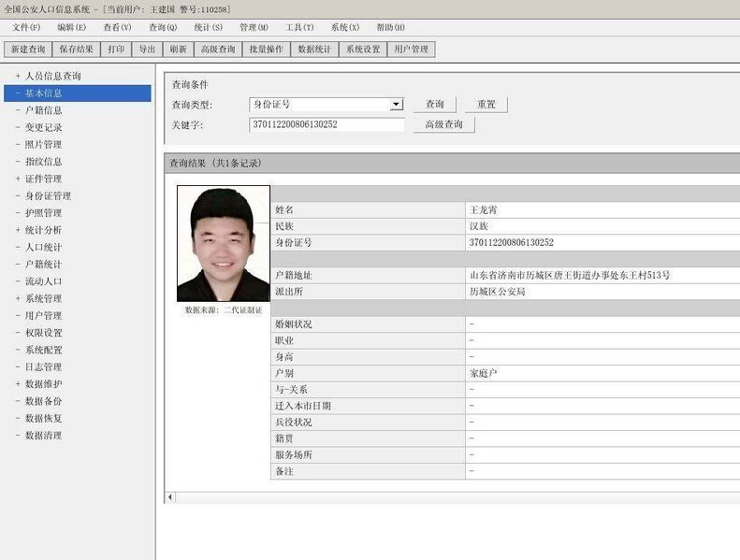Click the 数据统计 toolbar button
The image size is (740, 560).
[314, 49]
